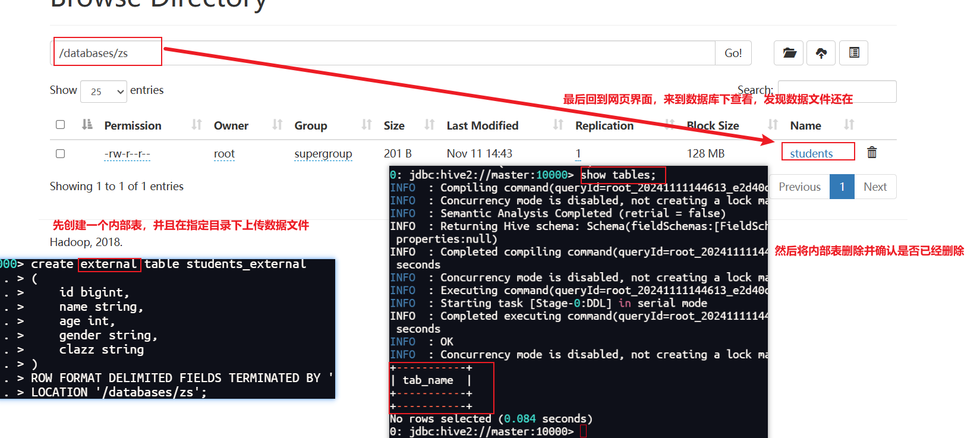This screenshot has height=438, width=980.
Task: Tick the checkbox for the students row
Action: (60, 153)
